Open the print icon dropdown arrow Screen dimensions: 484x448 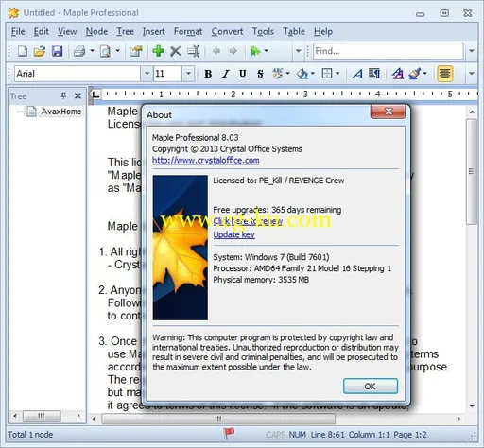pos(92,51)
